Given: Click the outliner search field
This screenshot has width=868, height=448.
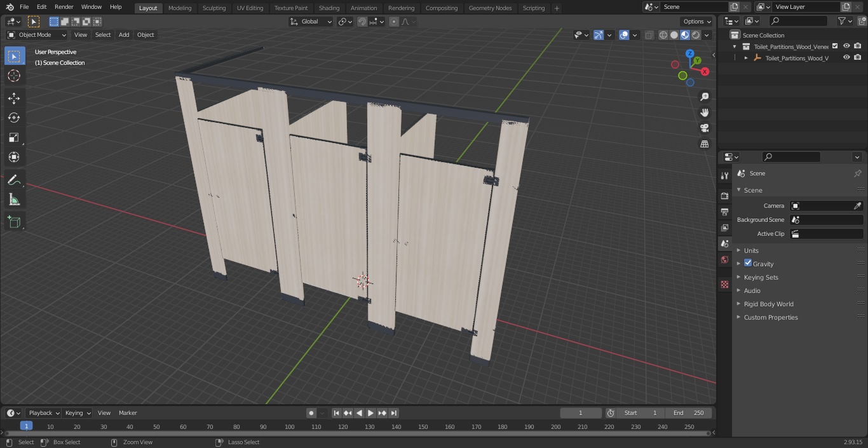Looking at the screenshot, I should pos(798,21).
